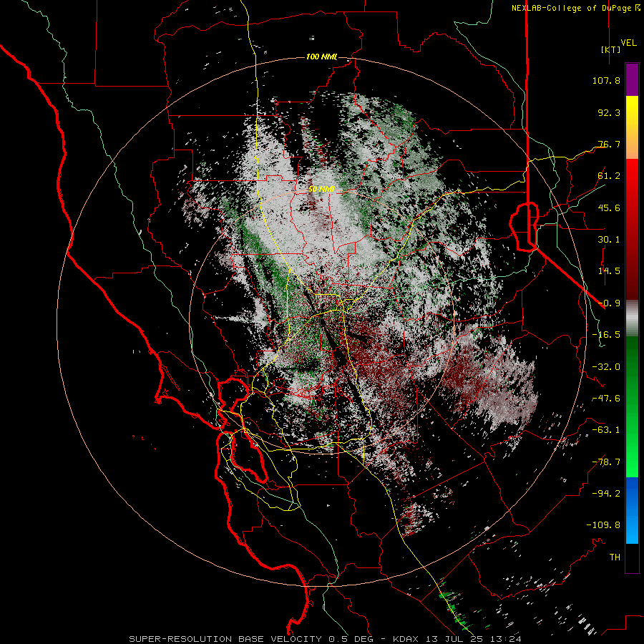
Task: Click the -32.0 velocity scale value
Action: click(606, 367)
